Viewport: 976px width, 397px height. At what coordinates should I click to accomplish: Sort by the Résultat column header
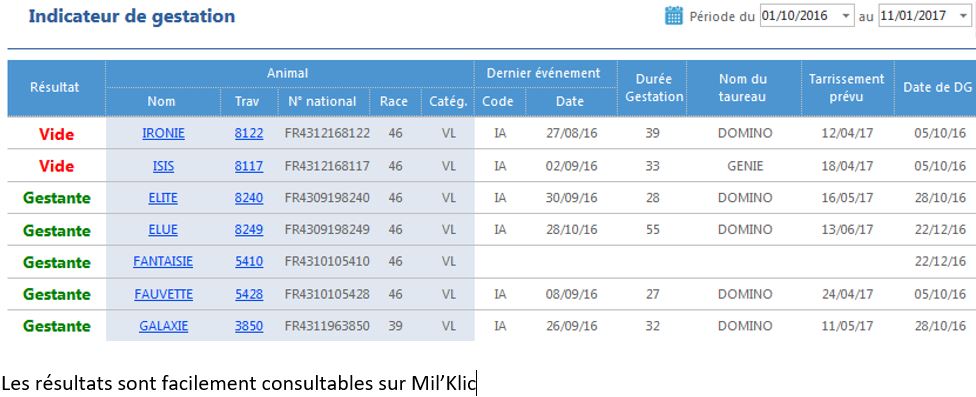pos(55,88)
